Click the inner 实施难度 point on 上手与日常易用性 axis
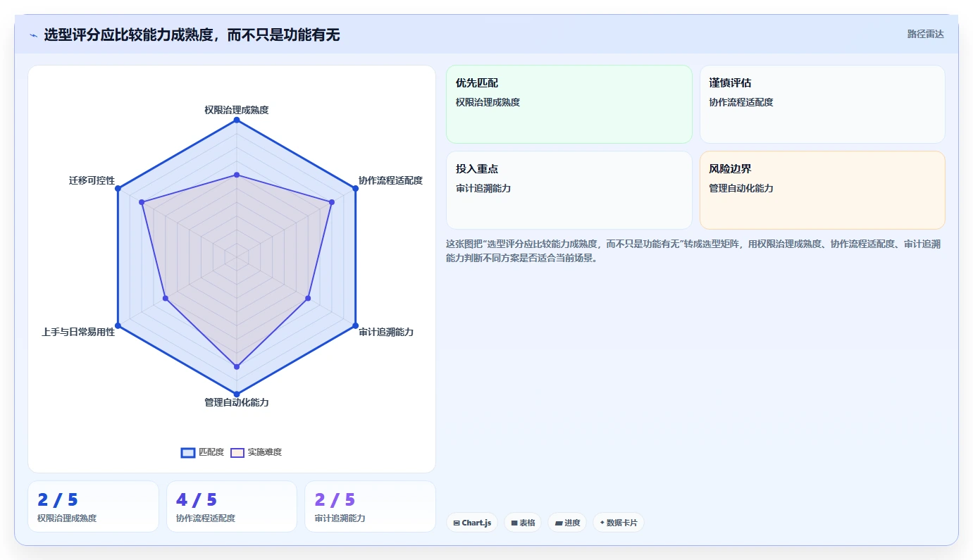This screenshot has height=560, width=973. coord(166,299)
